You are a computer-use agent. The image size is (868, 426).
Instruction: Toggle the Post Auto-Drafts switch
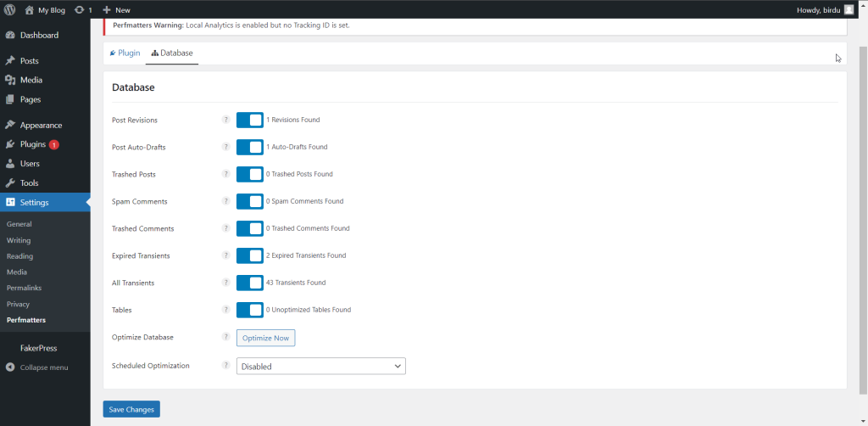[250, 147]
